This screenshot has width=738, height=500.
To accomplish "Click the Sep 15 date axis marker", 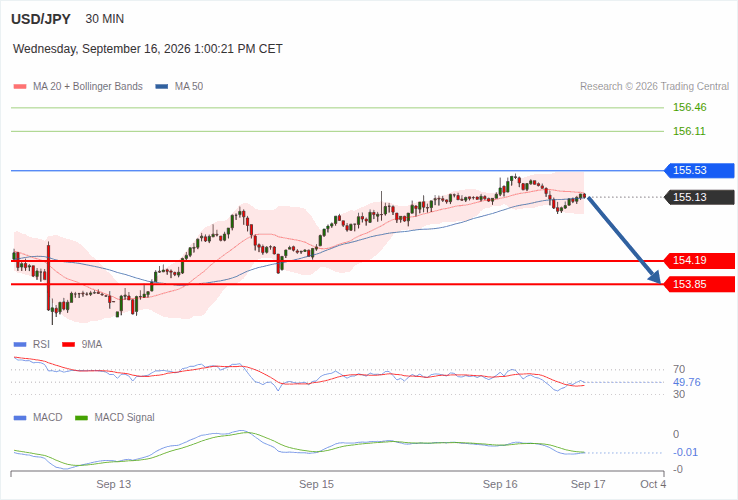I will (316, 484).
